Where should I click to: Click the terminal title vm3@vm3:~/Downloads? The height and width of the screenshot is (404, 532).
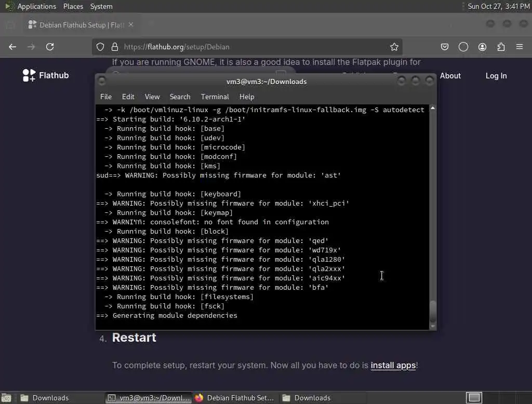point(267,82)
